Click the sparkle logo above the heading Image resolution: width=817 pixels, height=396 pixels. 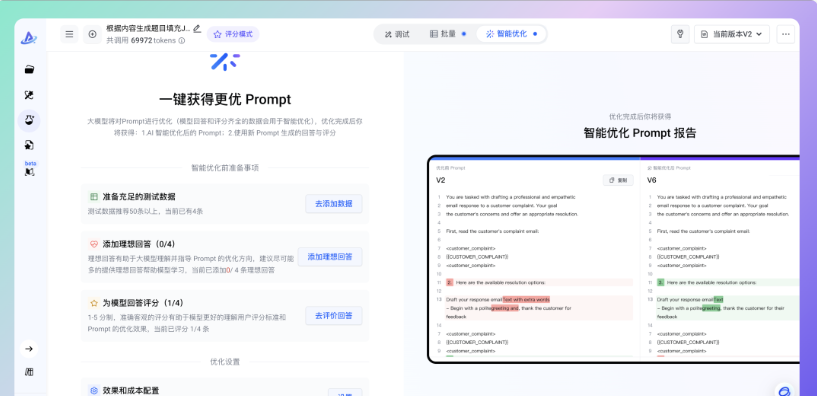pos(225,61)
